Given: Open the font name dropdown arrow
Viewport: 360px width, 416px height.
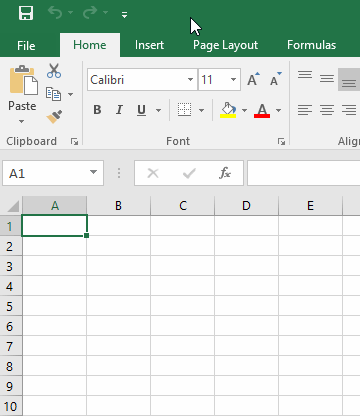Looking at the screenshot, I should pos(190,80).
